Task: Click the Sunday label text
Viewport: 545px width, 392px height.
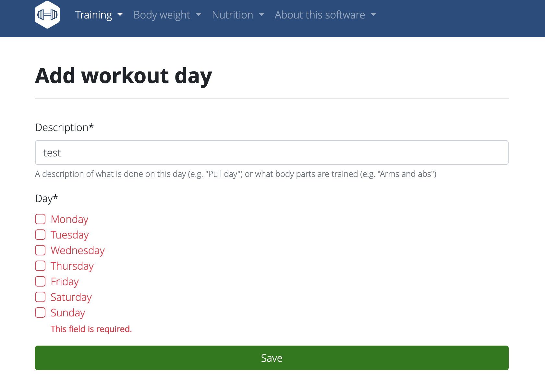Action: [x=67, y=312]
